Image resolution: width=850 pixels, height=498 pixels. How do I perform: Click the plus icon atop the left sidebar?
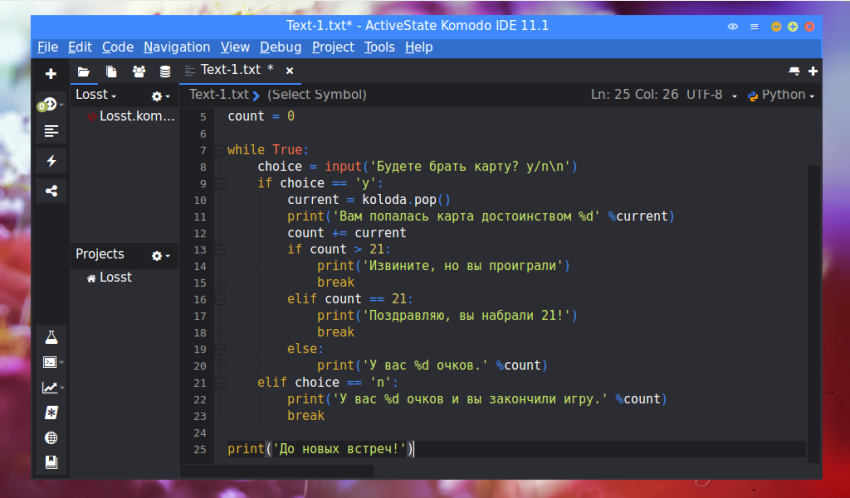tap(51, 74)
